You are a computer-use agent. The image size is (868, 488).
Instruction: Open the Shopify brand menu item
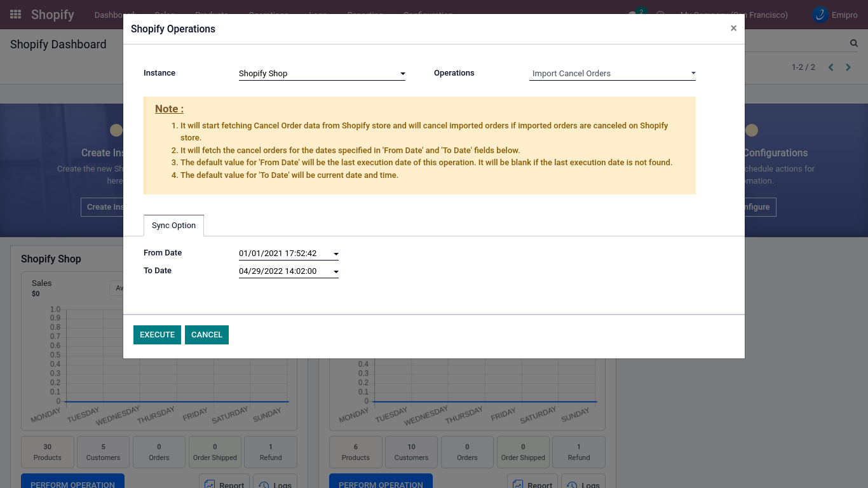point(53,15)
